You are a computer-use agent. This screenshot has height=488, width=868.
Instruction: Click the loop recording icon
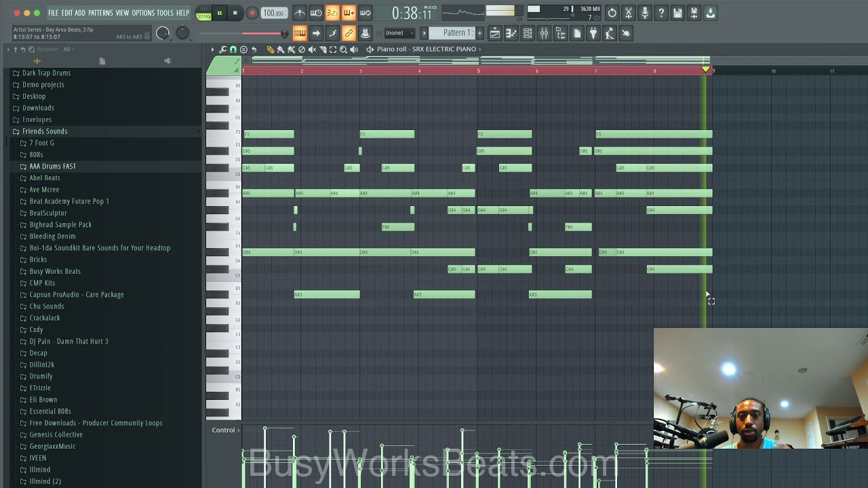(365, 13)
